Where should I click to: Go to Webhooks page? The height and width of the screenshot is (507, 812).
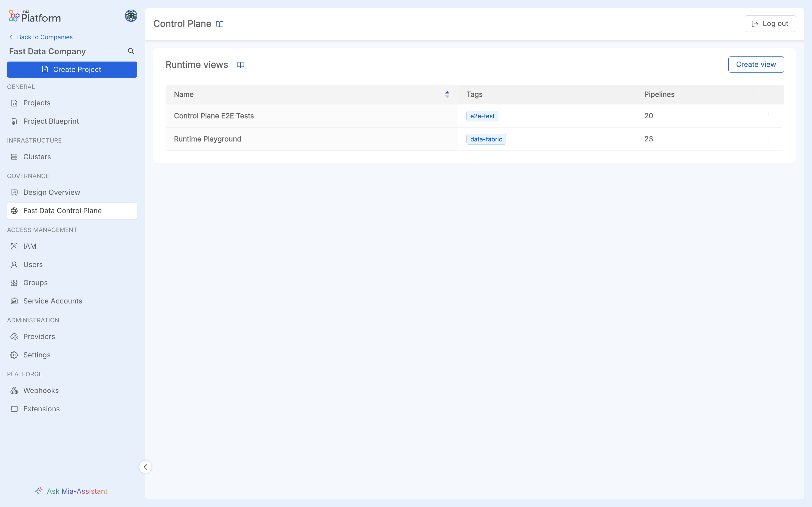pos(41,391)
